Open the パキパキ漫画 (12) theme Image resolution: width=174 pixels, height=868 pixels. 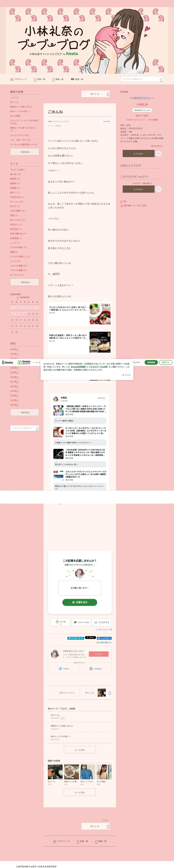[x=19, y=265]
